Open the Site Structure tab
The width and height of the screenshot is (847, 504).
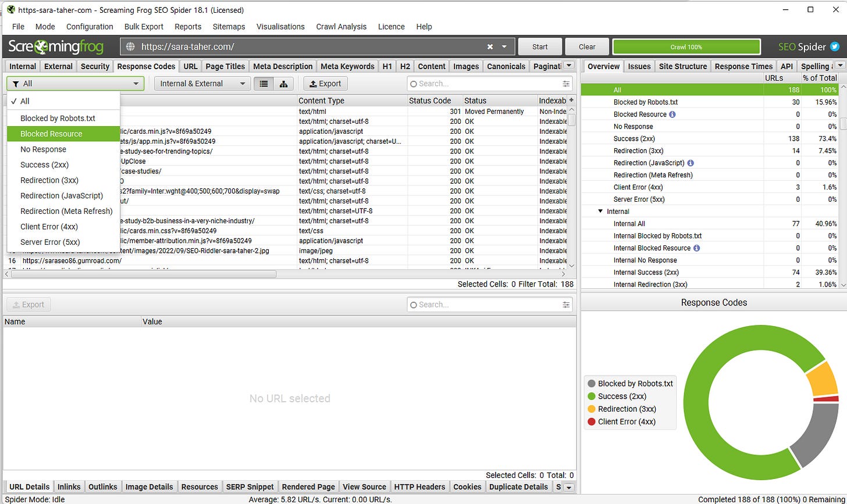682,66
